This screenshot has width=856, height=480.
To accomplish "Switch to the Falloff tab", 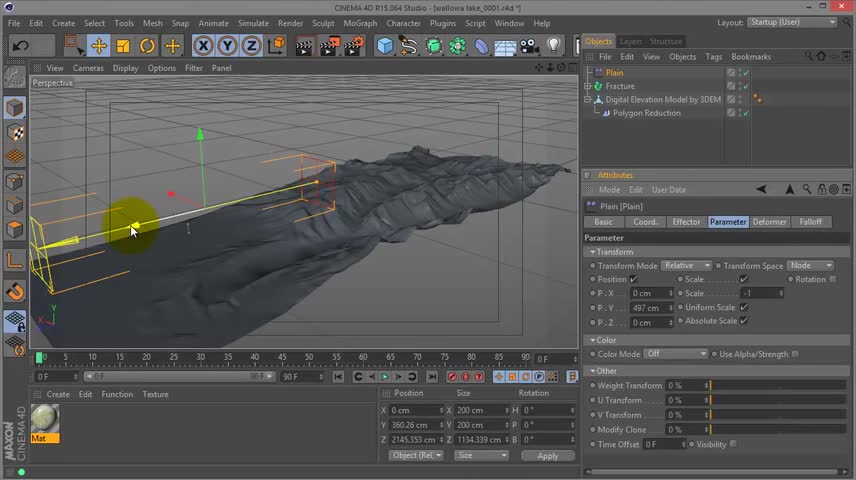I will (810, 222).
